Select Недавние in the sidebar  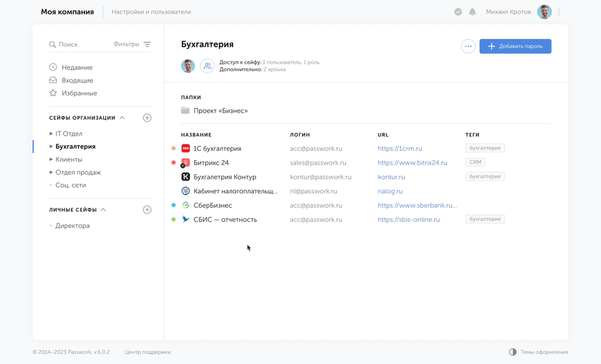[77, 68]
